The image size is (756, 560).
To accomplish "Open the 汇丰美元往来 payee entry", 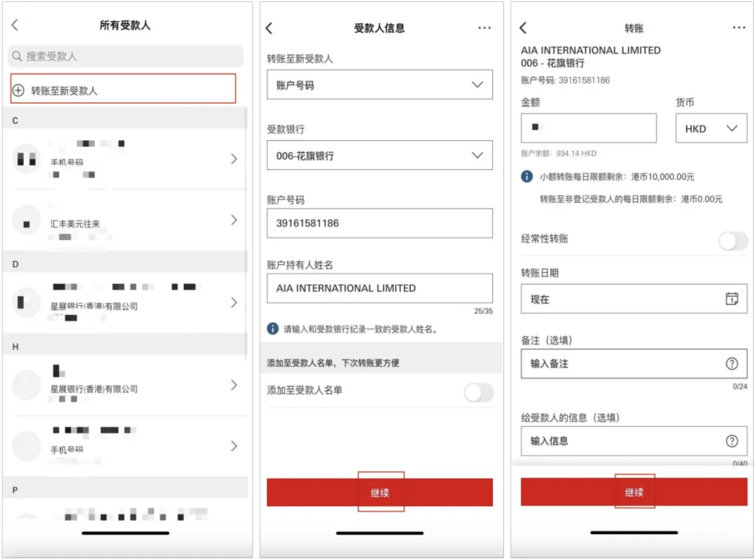I will 125,220.
